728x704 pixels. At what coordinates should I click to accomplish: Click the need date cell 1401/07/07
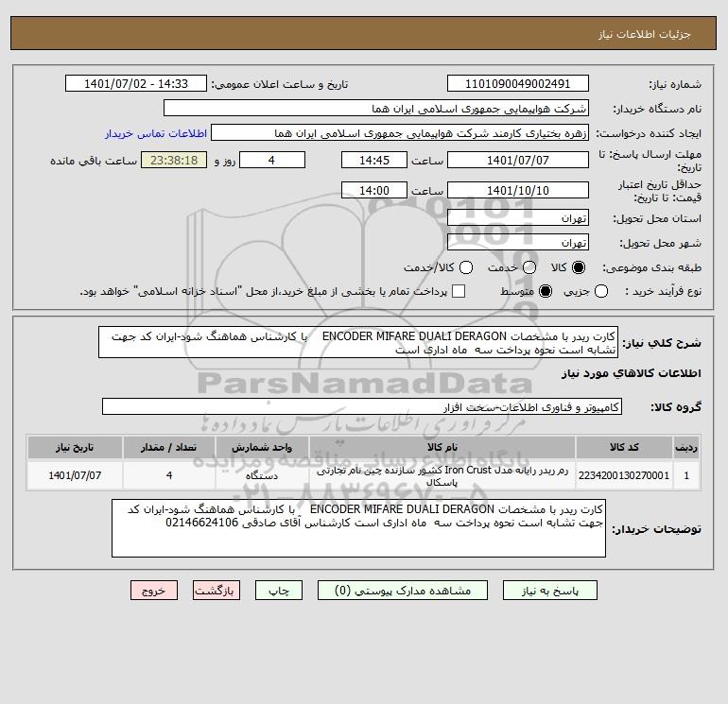[x=75, y=475]
